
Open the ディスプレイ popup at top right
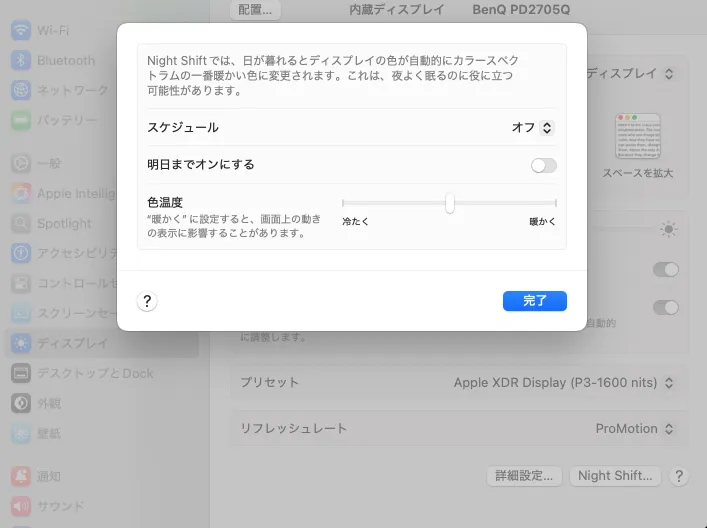630,73
